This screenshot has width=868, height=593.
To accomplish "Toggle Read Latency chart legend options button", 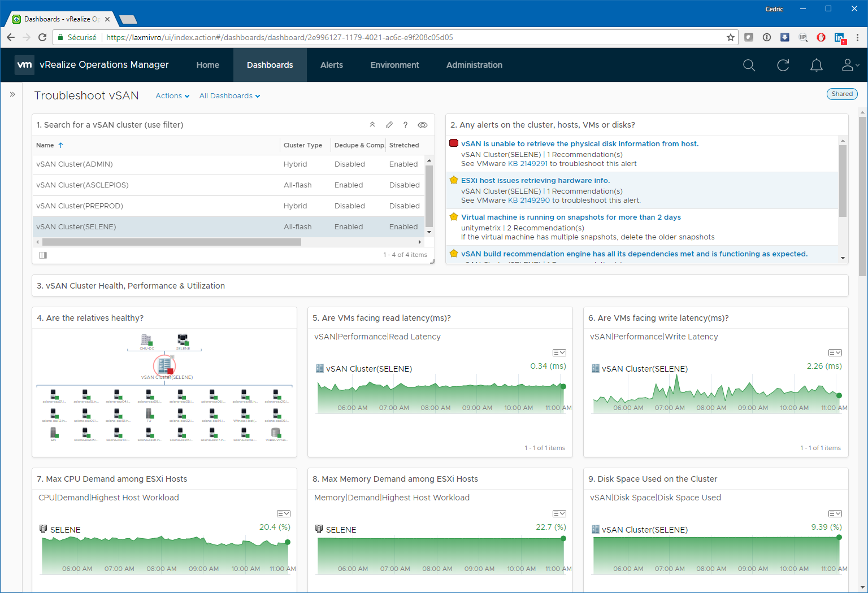I will (x=559, y=352).
